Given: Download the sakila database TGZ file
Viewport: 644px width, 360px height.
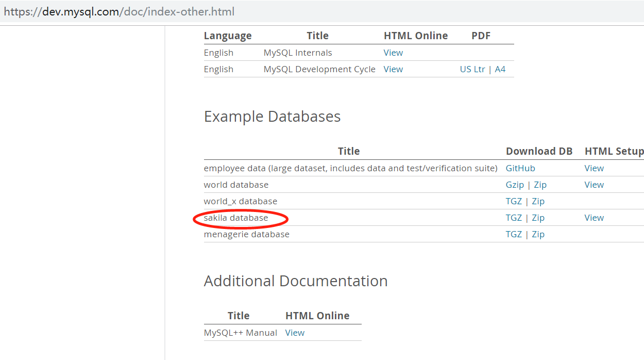Looking at the screenshot, I should [x=514, y=217].
